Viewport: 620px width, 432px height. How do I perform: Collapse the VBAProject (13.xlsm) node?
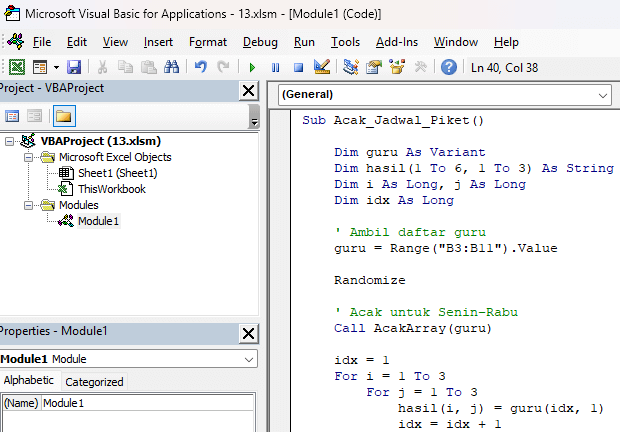(x=9, y=141)
